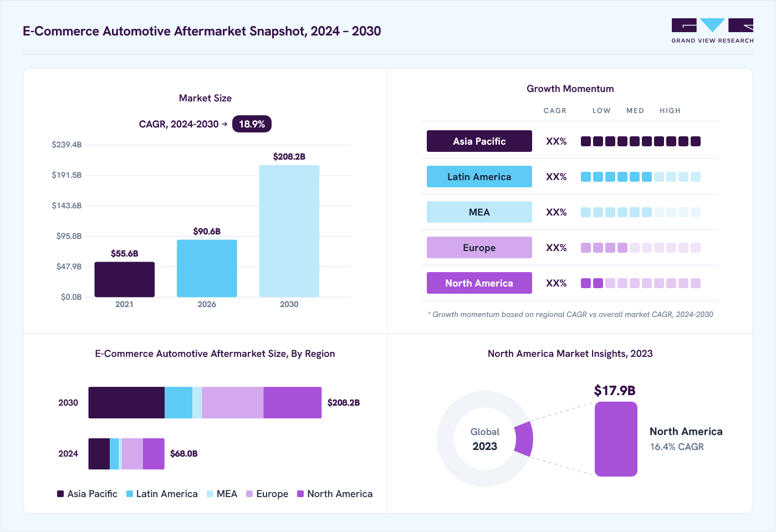The width and height of the screenshot is (776, 532).
Task: Select the 2030 bar labeled $208.2B
Action: tap(289, 231)
